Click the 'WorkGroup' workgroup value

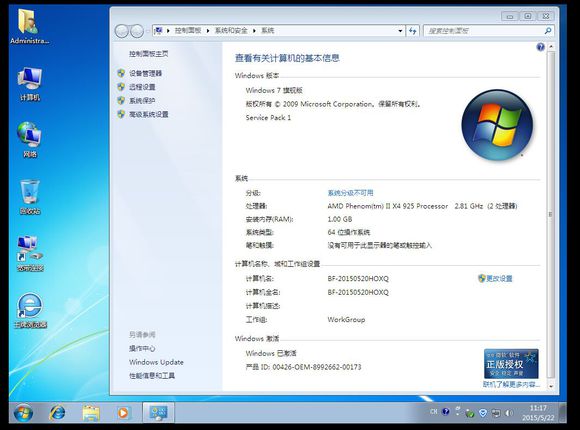pos(346,319)
